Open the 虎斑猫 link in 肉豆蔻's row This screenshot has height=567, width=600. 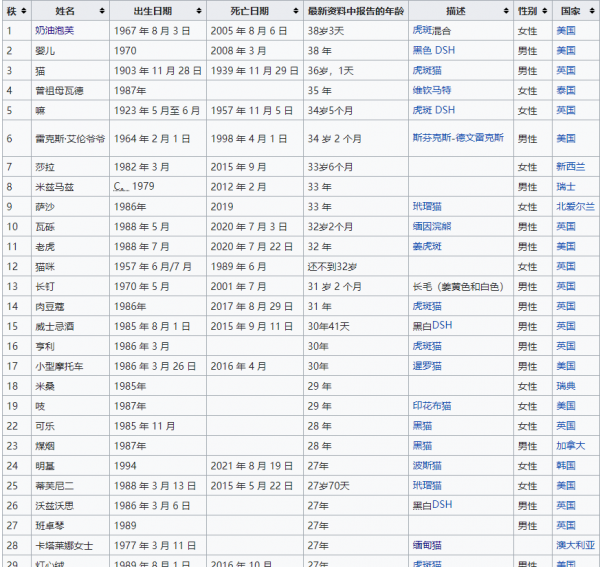tap(427, 306)
